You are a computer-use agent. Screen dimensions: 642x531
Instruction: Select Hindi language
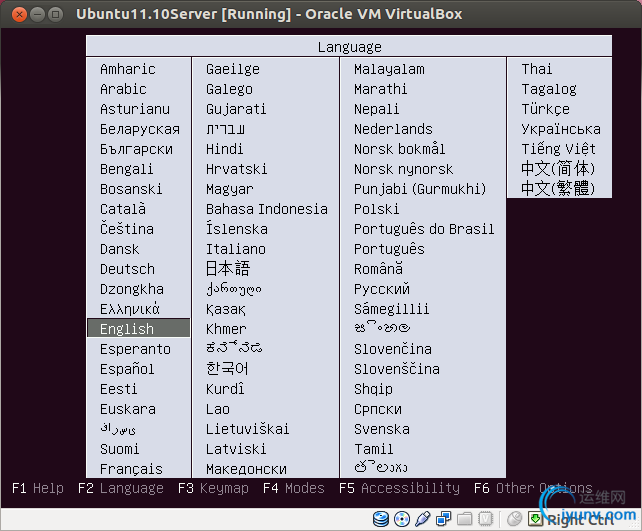[x=224, y=149]
